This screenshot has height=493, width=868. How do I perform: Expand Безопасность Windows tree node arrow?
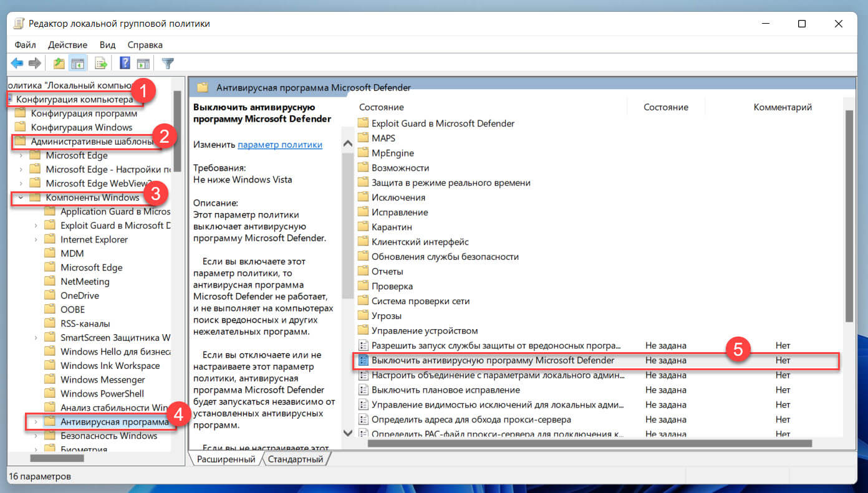pos(36,436)
